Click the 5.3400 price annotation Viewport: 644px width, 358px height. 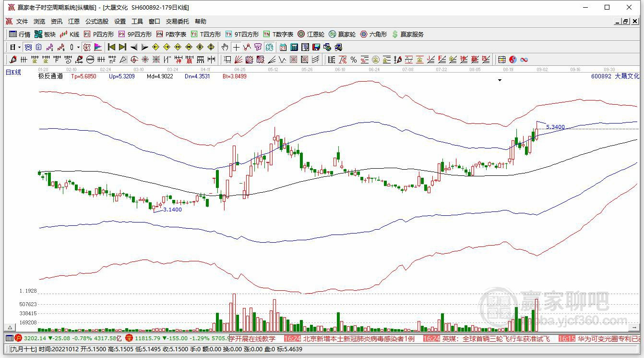pyautogui.click(x=555, y=127)
